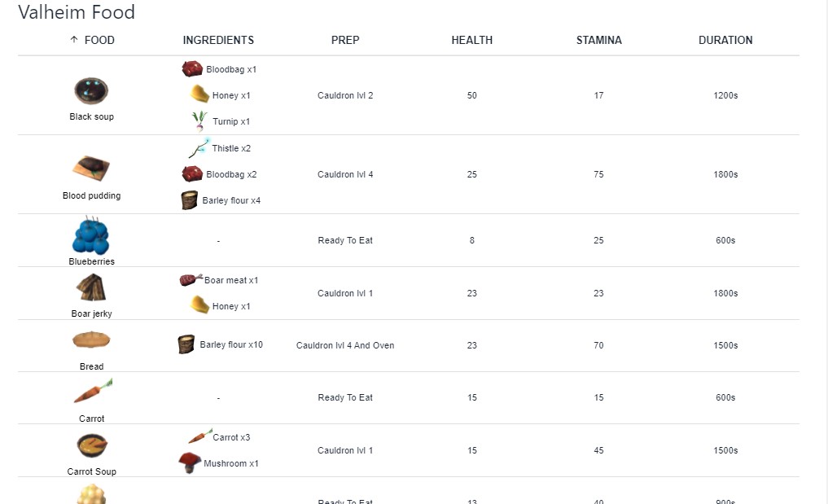This screenshot has height=504, width=828.
Task: Click the Carrot Soup bowl icon
Action: tap(91, 445)
